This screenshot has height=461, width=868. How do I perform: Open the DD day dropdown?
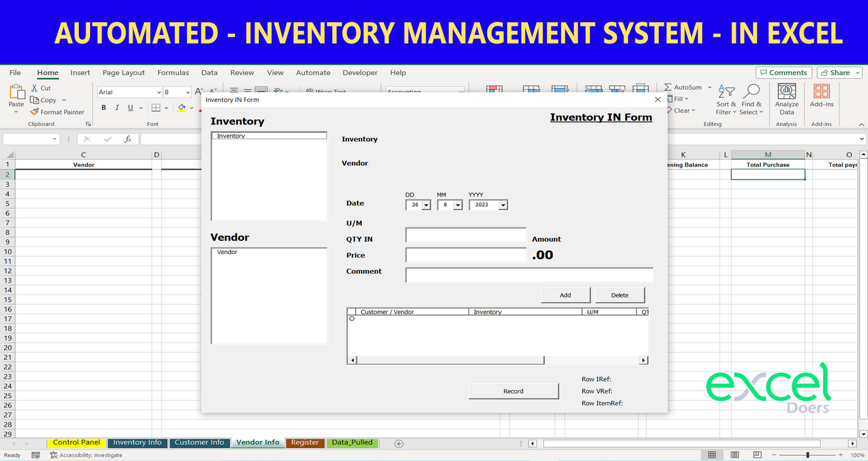coord(426,205)
